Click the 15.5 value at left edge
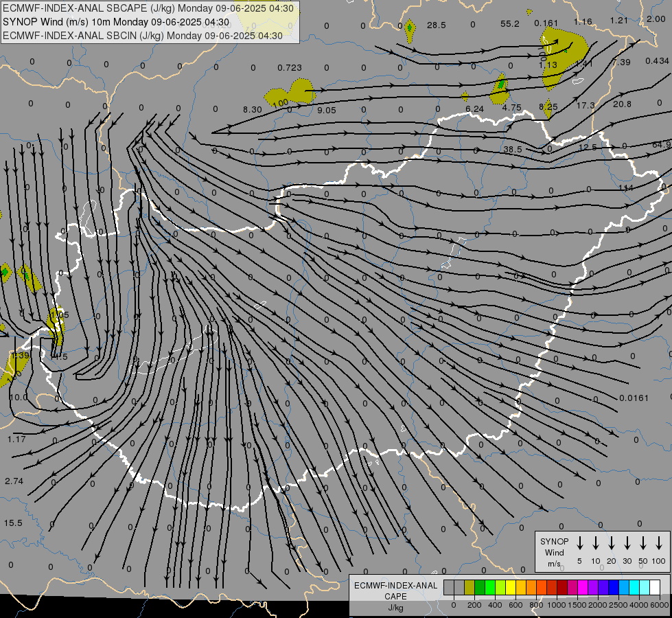Image resolution: width=672 pixels, height=618 pixels. [x=13, y=523]
